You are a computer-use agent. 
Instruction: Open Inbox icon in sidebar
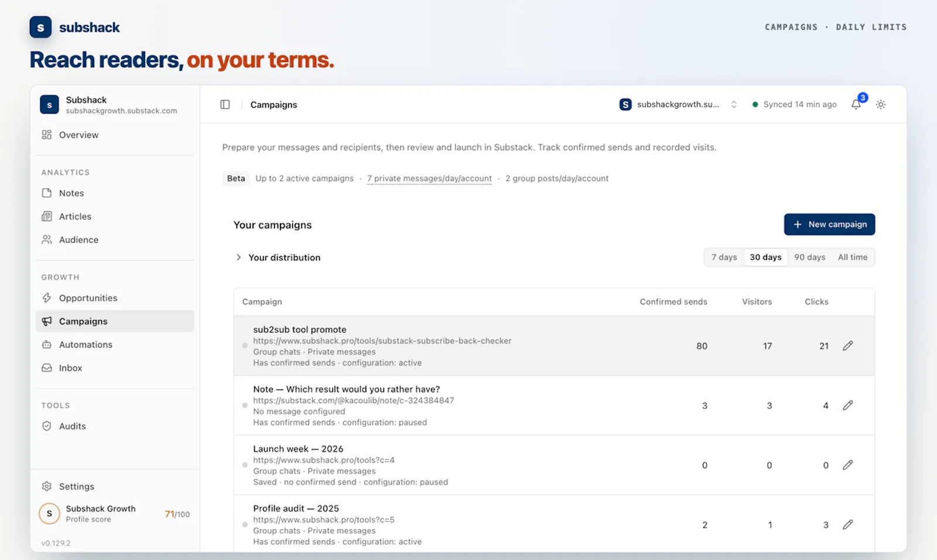click(47, 368)
